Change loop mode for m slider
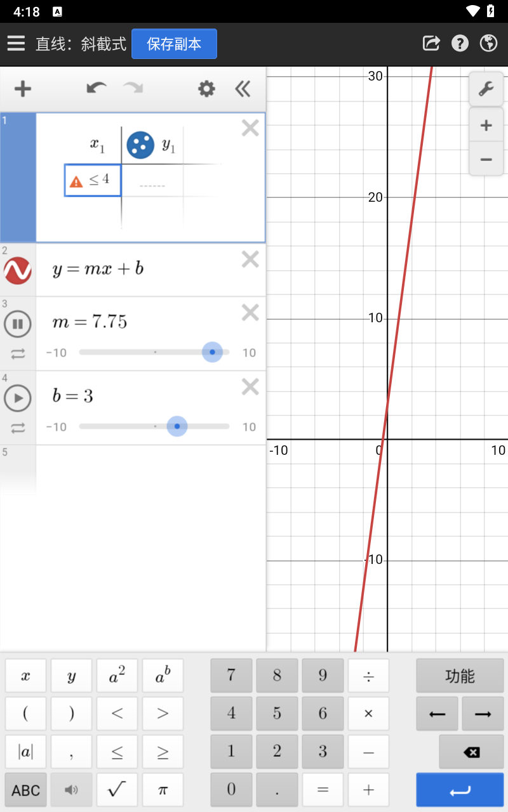Image resolution: width=508 pixels, height=812 pixels. [18, 354]
